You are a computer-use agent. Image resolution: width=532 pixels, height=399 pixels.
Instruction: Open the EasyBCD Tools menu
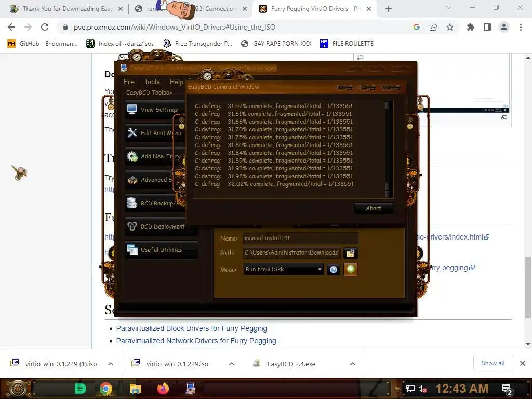[x=152, y=82]
